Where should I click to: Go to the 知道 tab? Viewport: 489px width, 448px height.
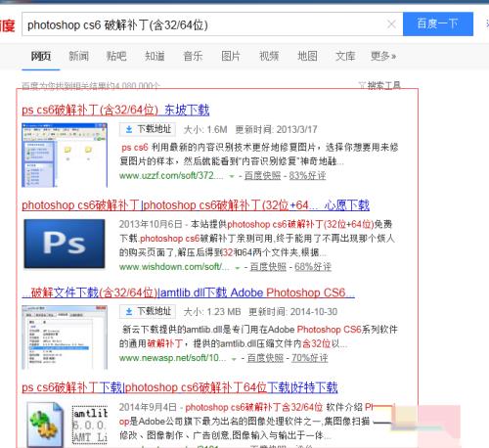point(155,56)
